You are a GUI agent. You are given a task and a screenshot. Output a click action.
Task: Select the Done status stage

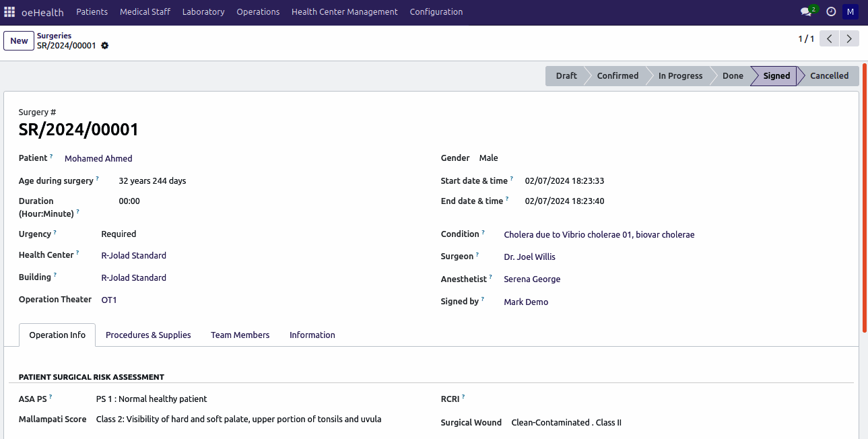[733, 76]
